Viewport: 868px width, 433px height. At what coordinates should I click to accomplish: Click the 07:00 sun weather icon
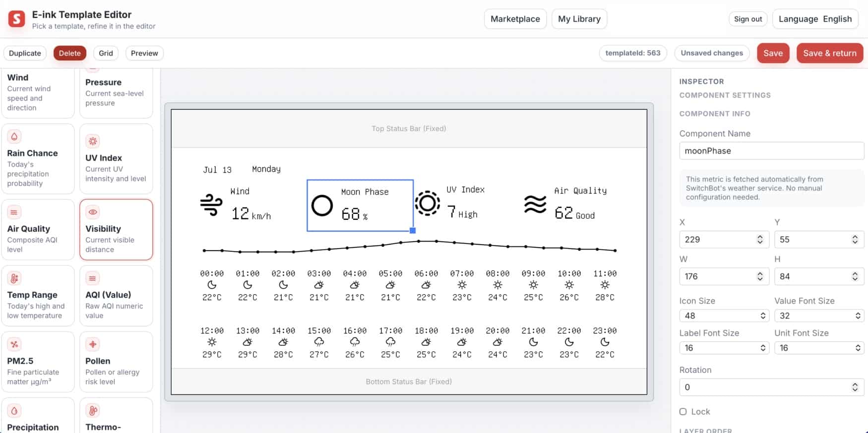click(x=462, y=285)
